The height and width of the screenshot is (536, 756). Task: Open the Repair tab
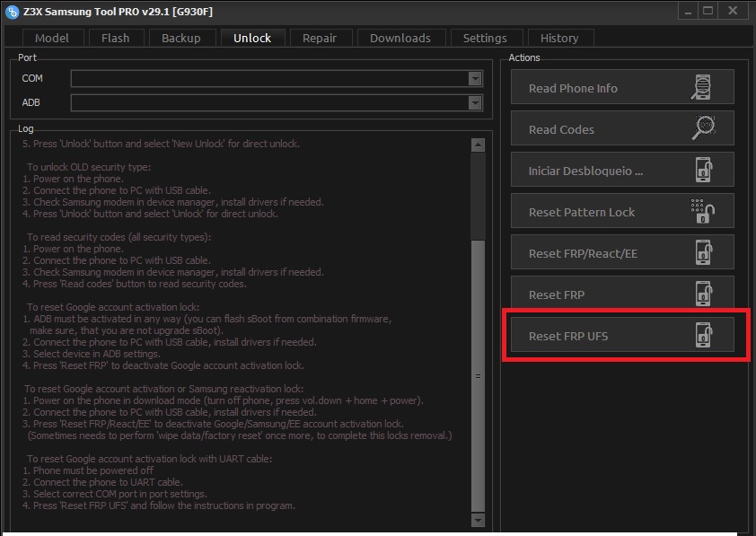click(320, 38)
